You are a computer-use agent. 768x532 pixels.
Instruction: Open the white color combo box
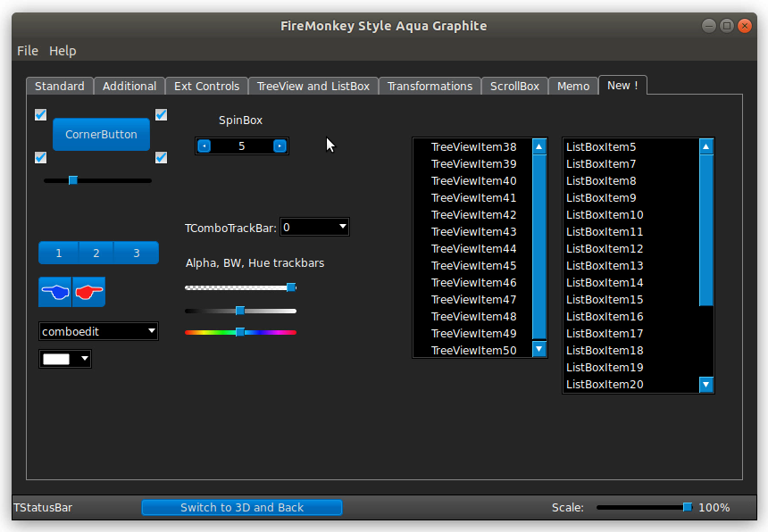coord(65,359)
